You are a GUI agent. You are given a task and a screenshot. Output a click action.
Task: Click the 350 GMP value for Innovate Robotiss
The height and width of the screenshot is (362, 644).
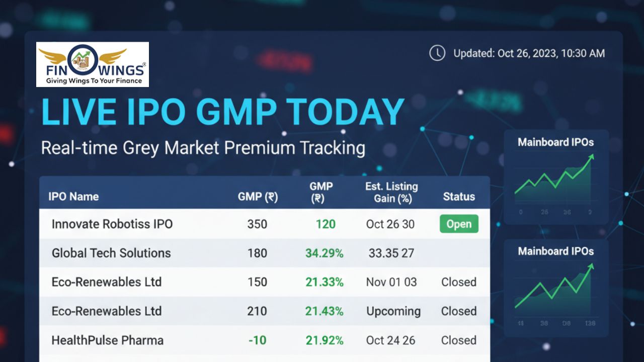pyautogui.click(x=257, y=224)
